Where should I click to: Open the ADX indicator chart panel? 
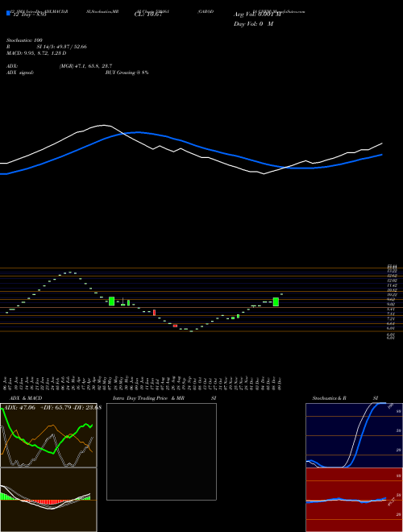[48, 435]
